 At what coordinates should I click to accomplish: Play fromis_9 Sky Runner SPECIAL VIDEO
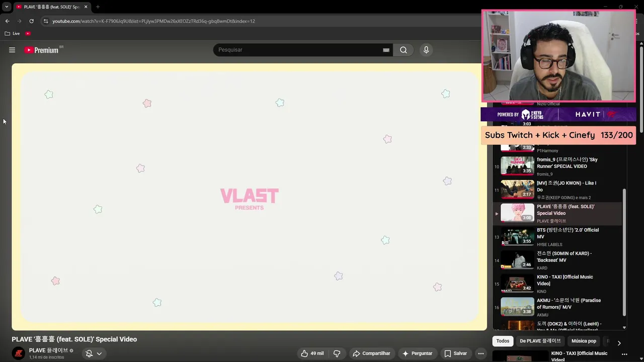(557, 166)
